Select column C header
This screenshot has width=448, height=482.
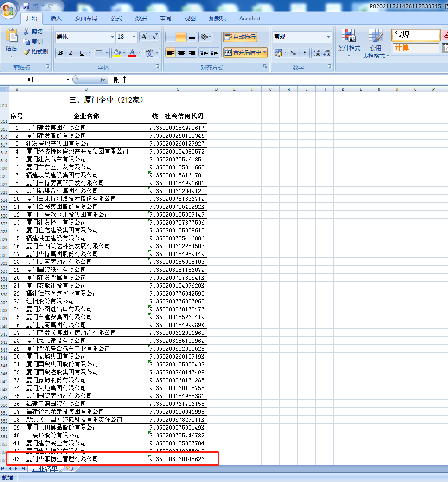pyautogui.click(x=178, y=90)
